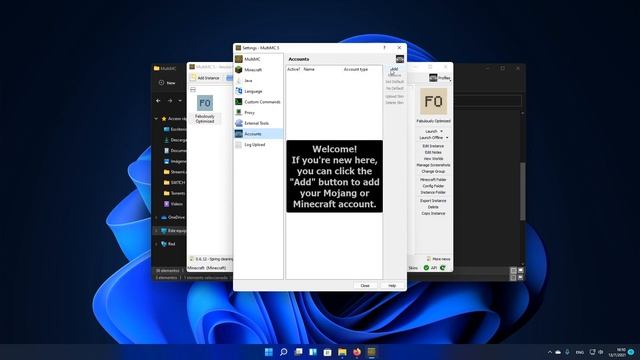Viewport: 640px width, 360px height.
Task: Open File Explorer from the taskbar
Action: tap(342, 352)
